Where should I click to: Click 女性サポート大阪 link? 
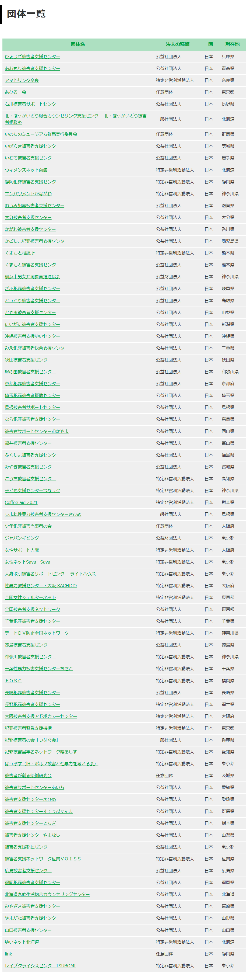(22, 550)
